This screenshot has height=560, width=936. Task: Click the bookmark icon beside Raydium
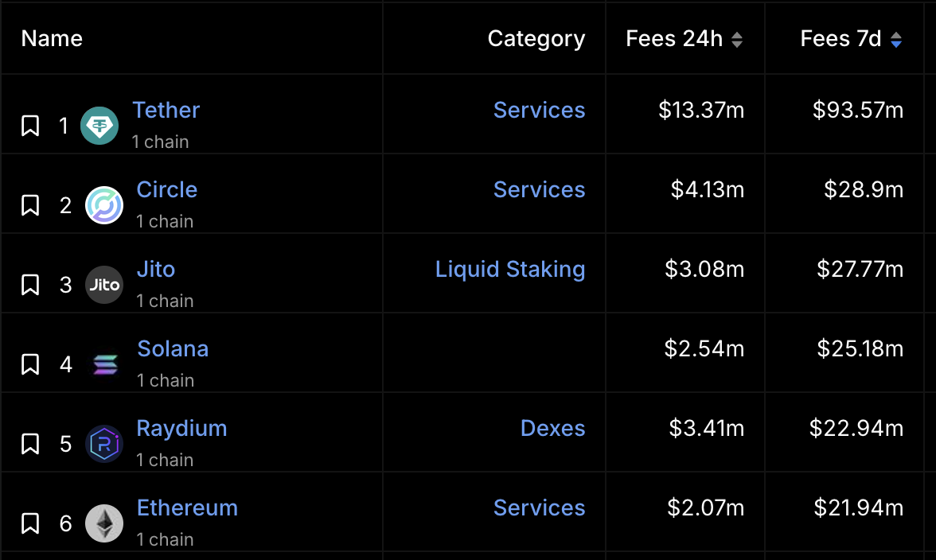(29, 443)
